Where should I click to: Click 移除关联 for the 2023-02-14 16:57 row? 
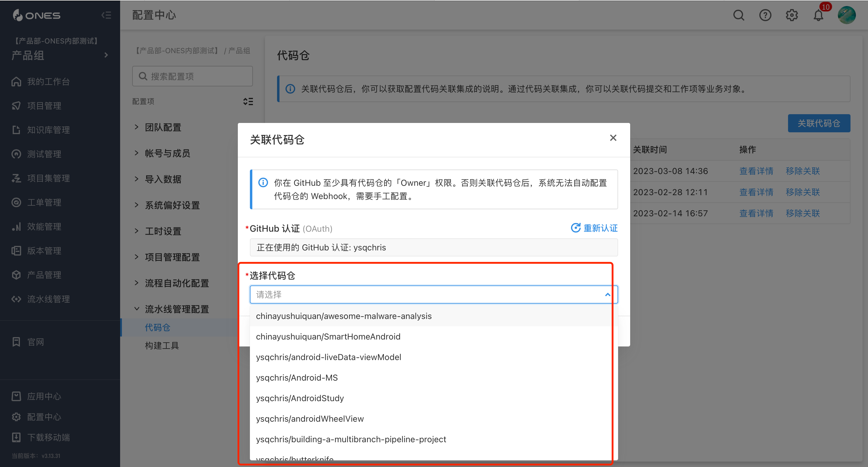pyautogui.click(x=803, y=213)
